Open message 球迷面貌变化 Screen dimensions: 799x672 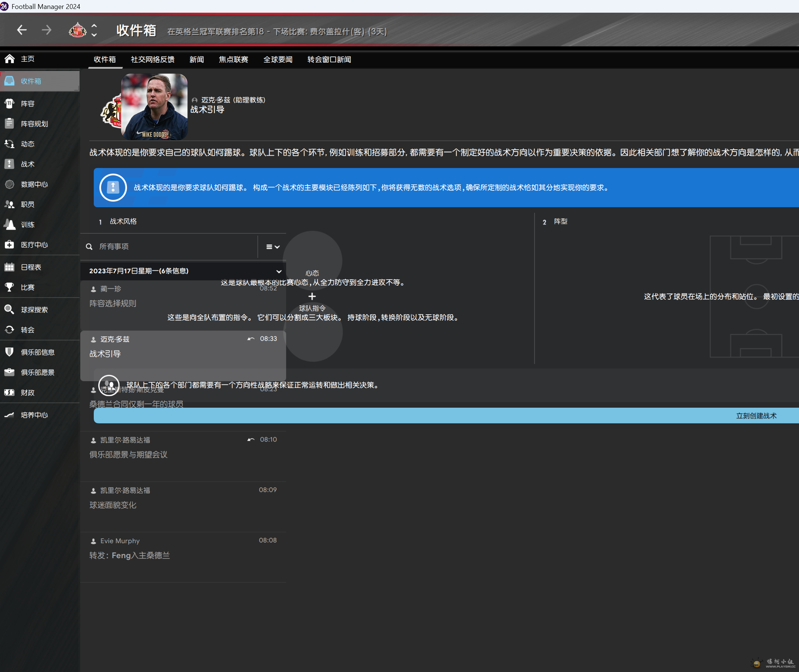click(x=183, y=507)
